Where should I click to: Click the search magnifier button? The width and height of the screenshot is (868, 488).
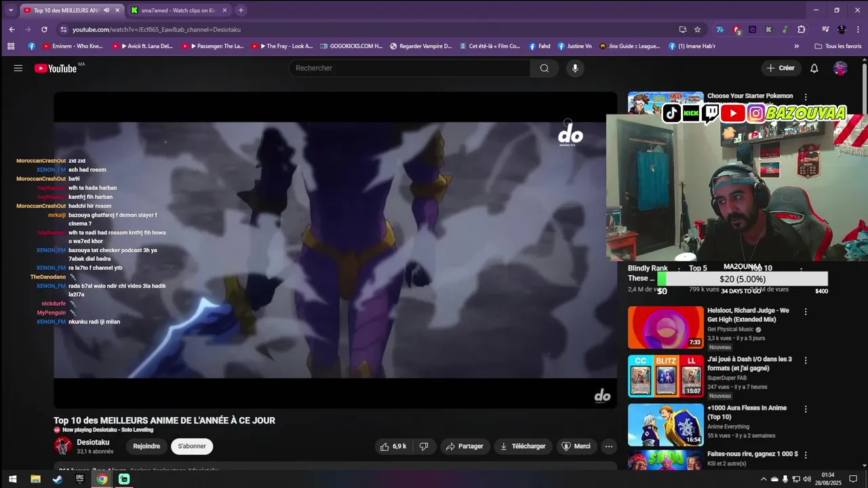(545, 68)
